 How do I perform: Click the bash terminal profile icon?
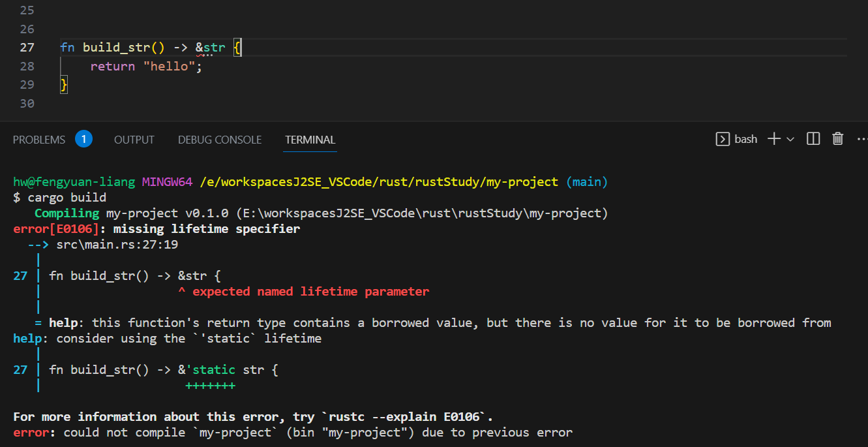pyautogui.click(x=723, y=139)
